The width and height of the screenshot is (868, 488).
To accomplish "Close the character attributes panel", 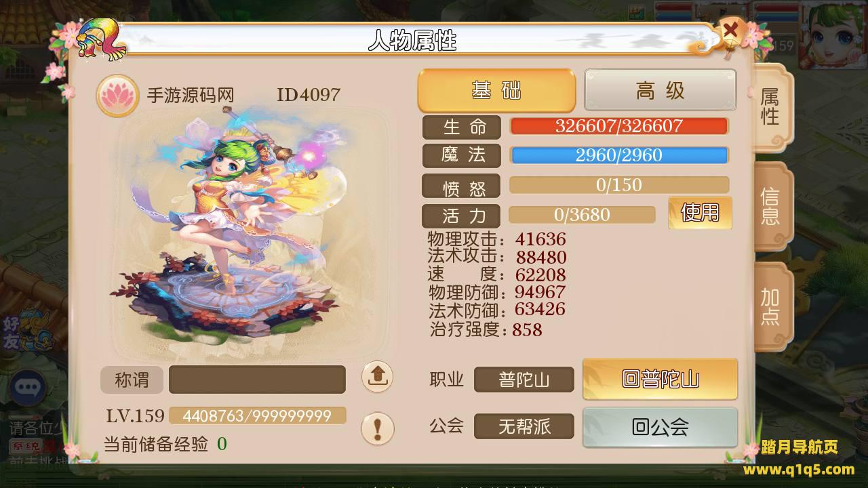I will coord(730,30).
